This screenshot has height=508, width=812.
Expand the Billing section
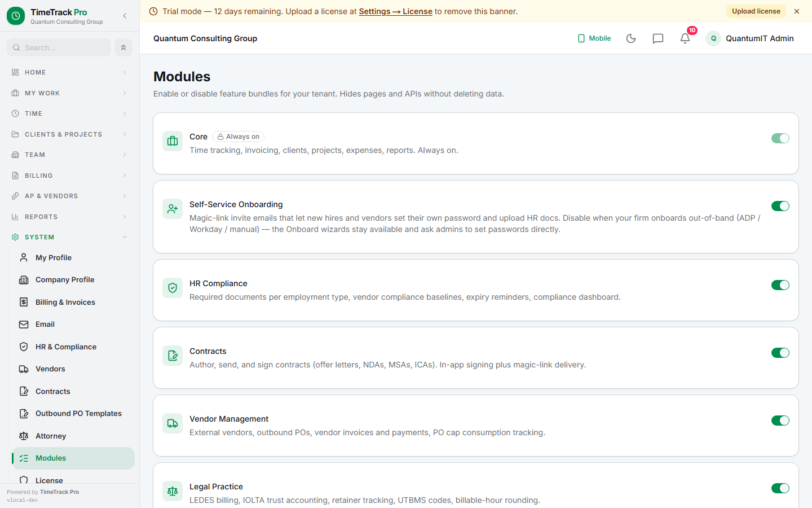coord(69,176)
